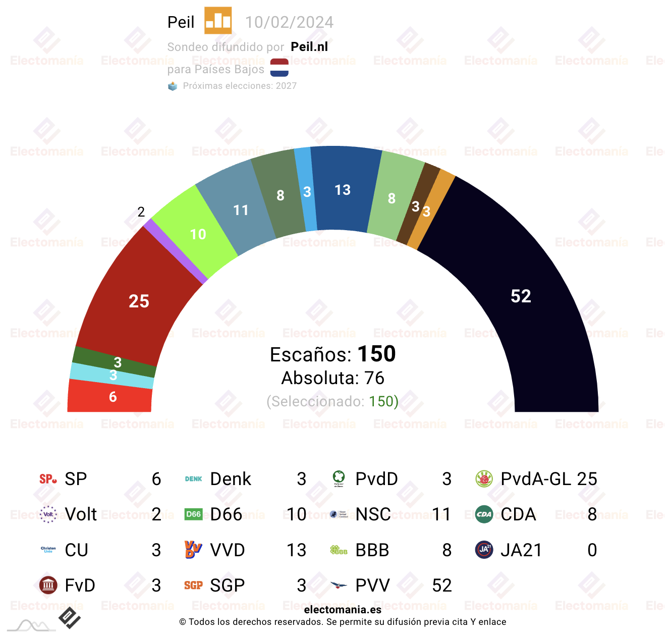The height and width of the screenshot is (637, 672).
Task: Open the electomania.es link at bottom
Action: tap(343, 610)
